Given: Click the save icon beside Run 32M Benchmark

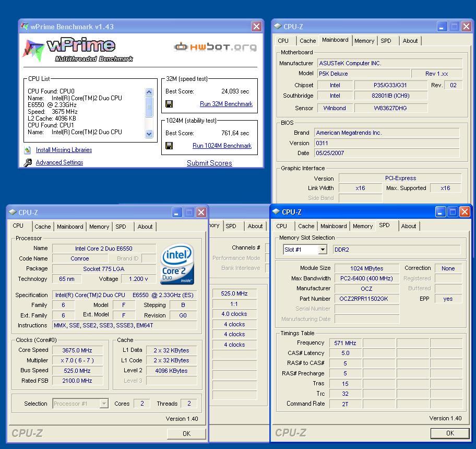Looking at the screenshot, I should tap(169, 104).
